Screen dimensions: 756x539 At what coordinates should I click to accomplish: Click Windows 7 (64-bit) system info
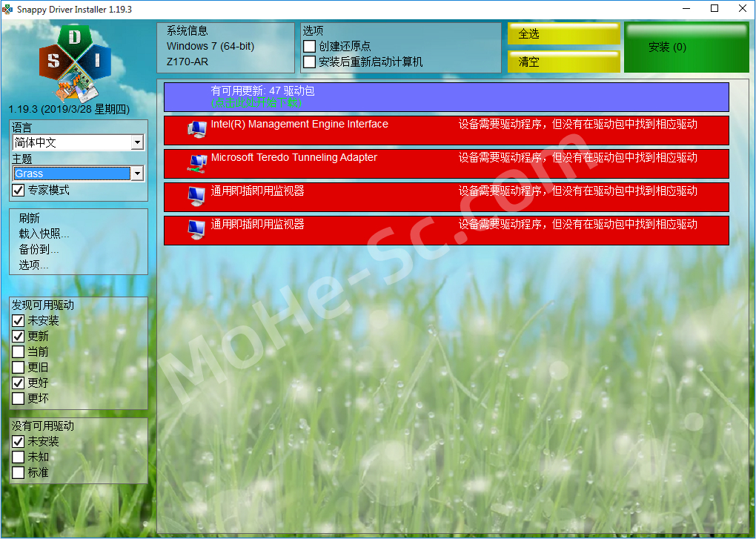tap(210, 46)
